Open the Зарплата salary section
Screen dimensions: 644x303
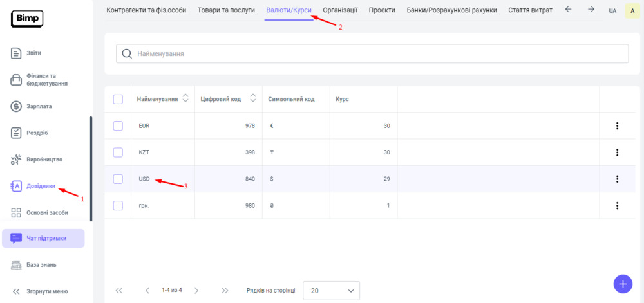pyautogui.click(x=39, y=106)
